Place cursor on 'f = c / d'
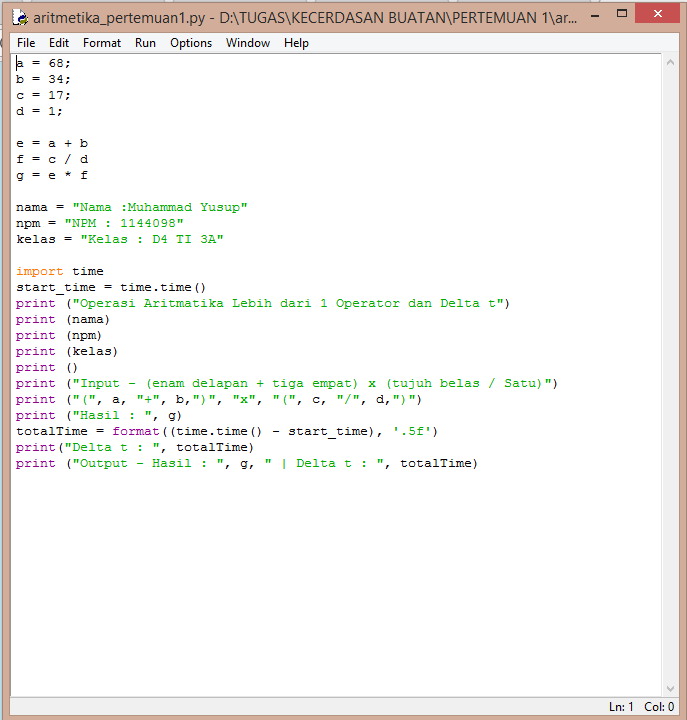The width and height of the screenshot is (687, 720). pyautogui.click(x=52, y=159)
